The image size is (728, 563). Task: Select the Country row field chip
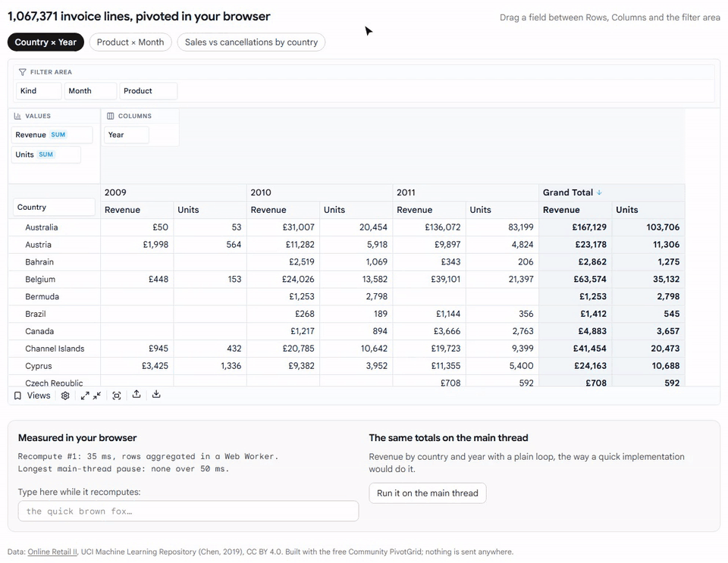54,208
